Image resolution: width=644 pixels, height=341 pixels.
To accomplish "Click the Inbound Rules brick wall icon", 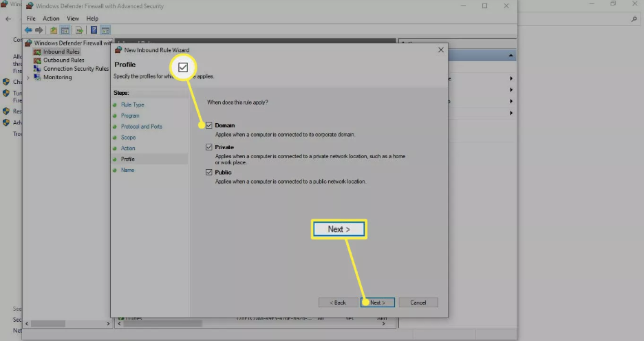I will [x=37, y=52].
